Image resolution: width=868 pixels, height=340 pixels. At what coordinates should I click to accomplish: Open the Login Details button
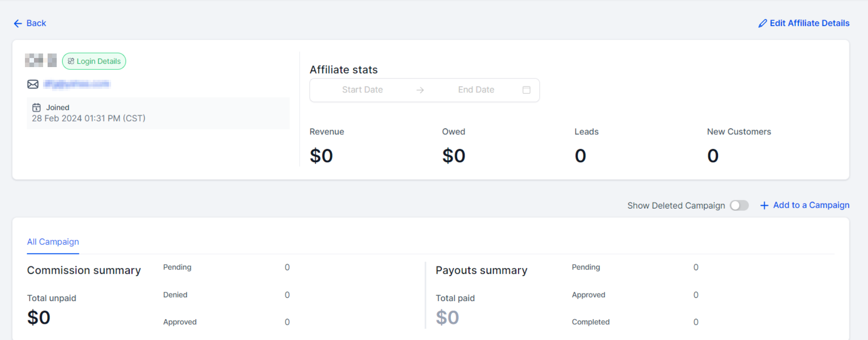pyautogui.click(x=94, y=61)
